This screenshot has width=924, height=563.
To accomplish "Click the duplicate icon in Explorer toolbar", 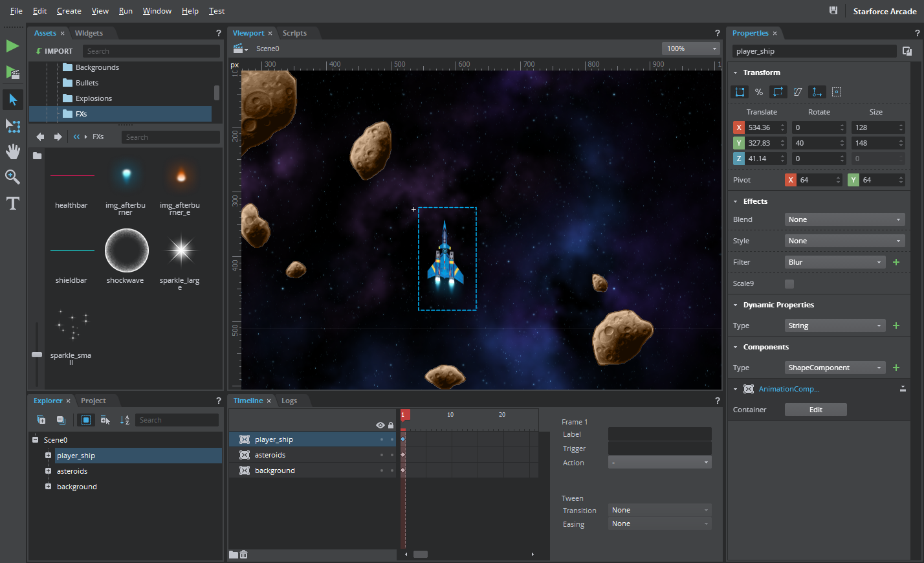I will [41, 420].
